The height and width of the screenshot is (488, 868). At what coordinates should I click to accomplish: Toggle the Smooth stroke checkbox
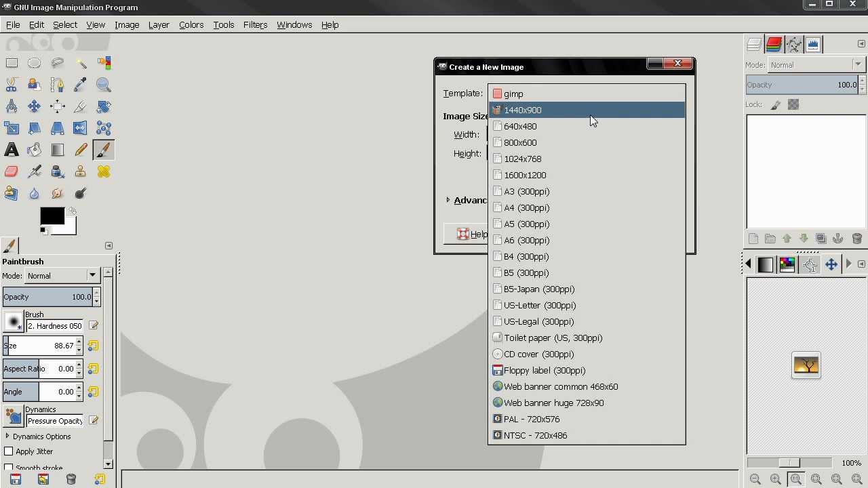pyautogui.click(x=9, y=468)
